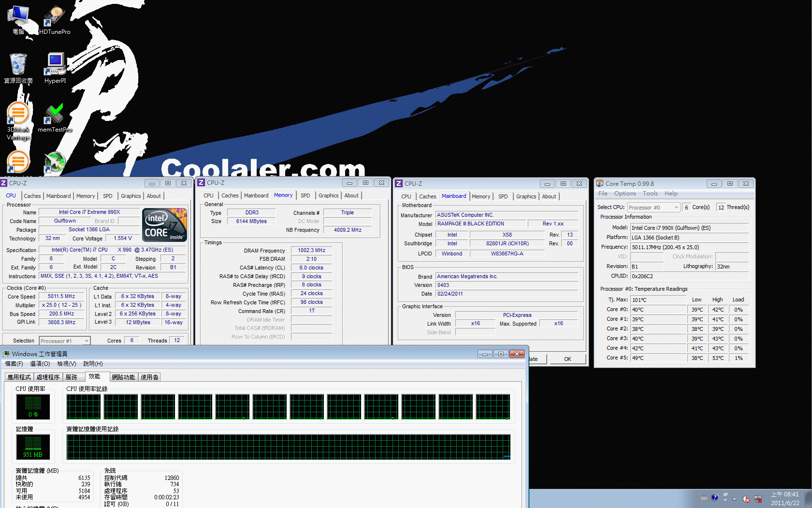Click the disconnected network tray icon
The height and width of the screenshot is (508, 812).
click(758, 499)
